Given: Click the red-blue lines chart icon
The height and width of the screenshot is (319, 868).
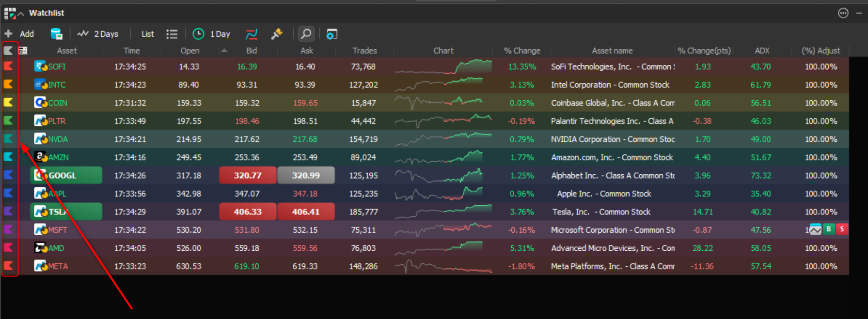Looking at the screenshot, I should pyautogui.click(x=252, y=34).
